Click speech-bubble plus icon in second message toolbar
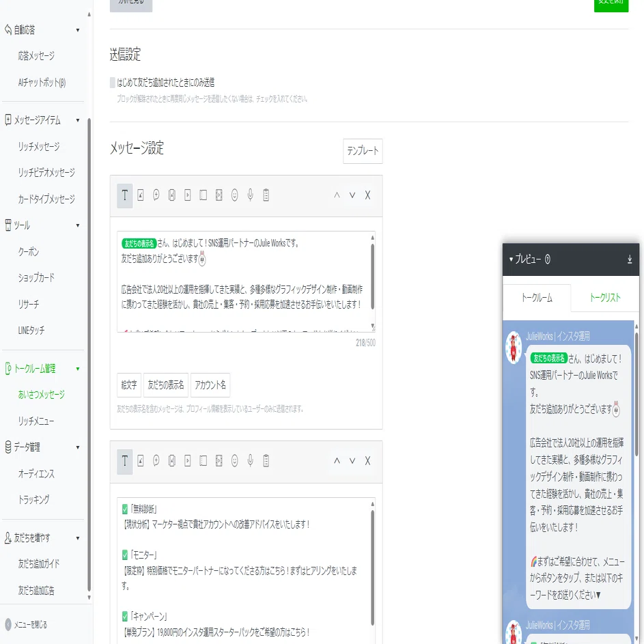 (x=156, y=461)
